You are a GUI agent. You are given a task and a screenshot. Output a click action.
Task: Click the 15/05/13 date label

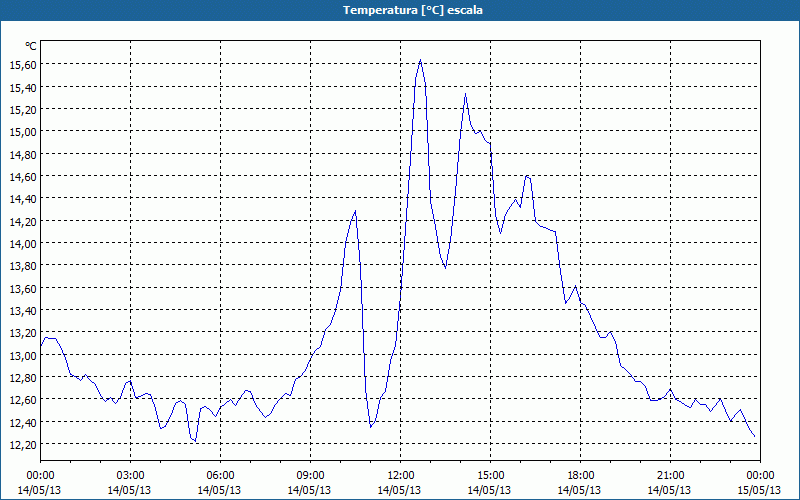tap(759, 490)
